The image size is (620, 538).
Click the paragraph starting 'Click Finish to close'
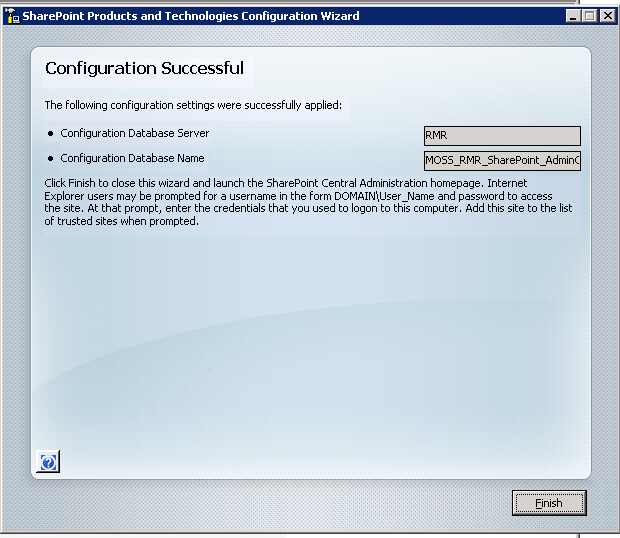point(308,202)
